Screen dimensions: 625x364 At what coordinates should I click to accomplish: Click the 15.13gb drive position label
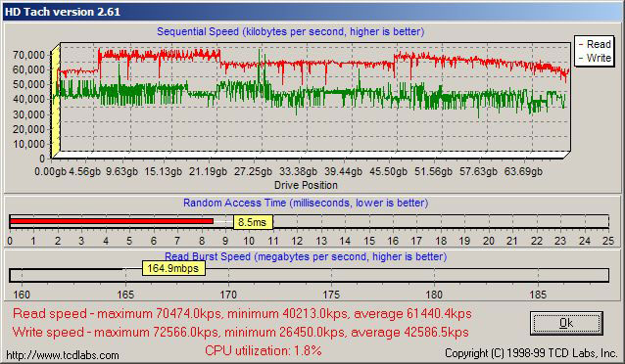point(163,171)
